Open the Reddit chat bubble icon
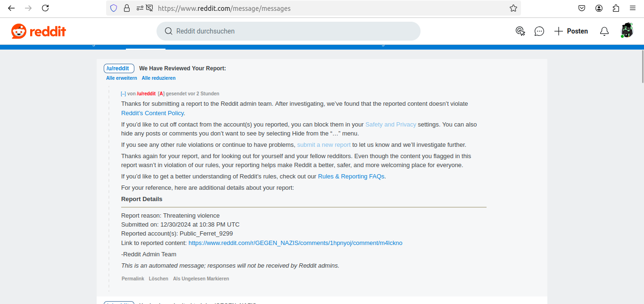This screenshot has height=304, width=644. (x=539, y=31)
